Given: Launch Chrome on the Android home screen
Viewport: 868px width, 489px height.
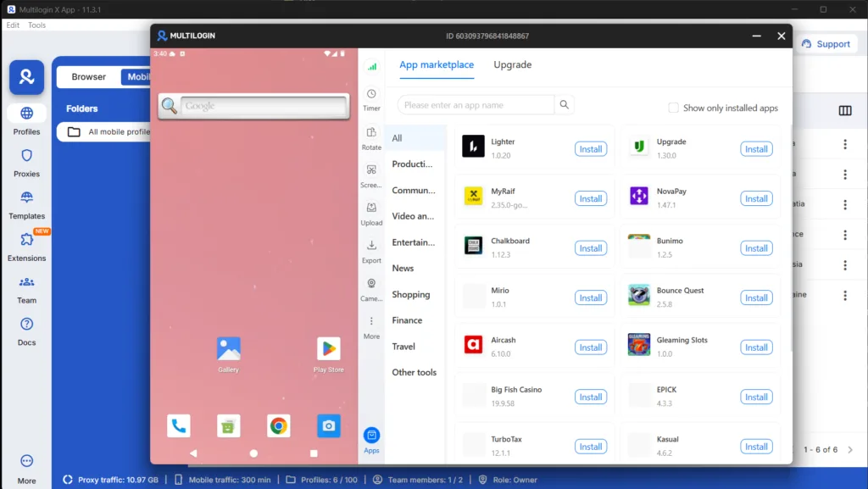Looking at the screenshot, I should tap(278, 426).
